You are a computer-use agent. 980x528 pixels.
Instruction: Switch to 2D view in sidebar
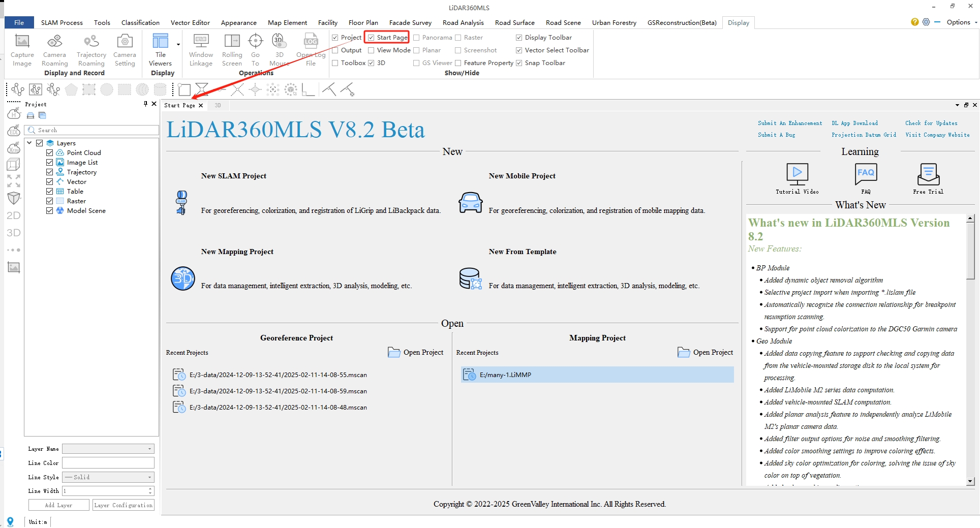coord(14,215)
